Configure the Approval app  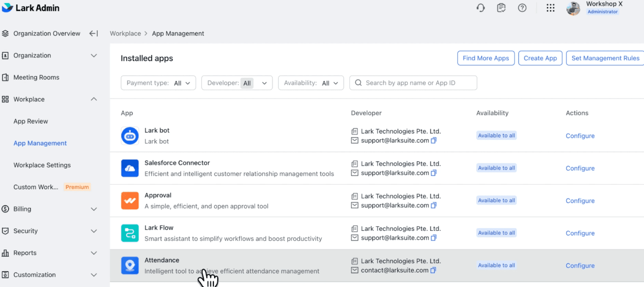tap(580, 201)
